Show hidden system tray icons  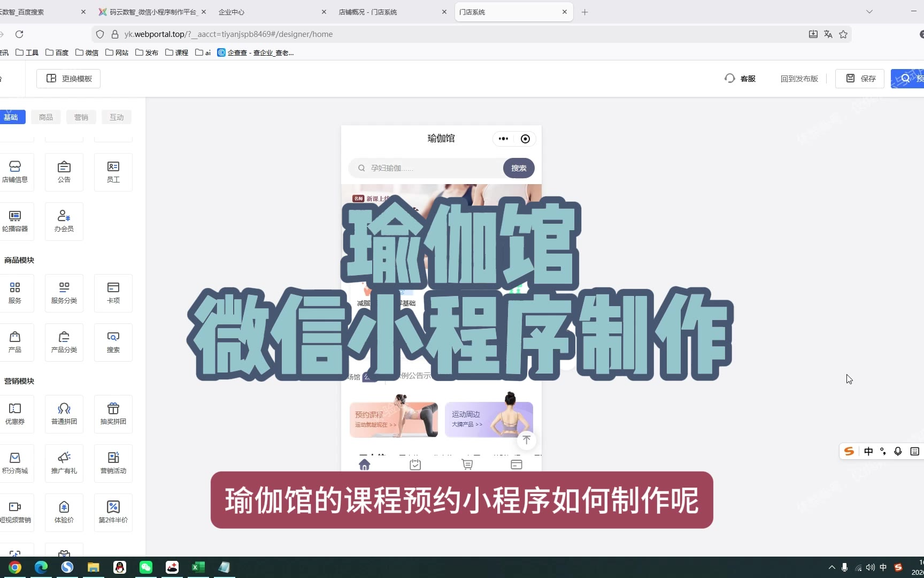(831, 567)
